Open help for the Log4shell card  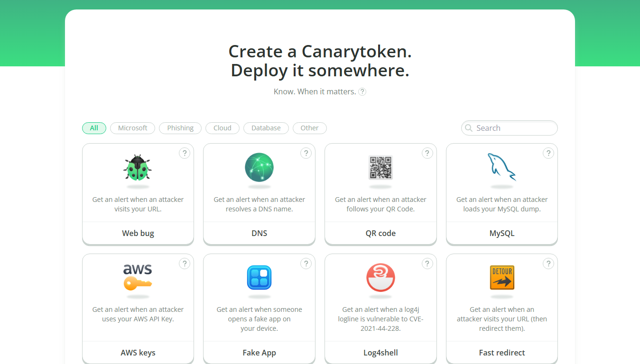[427, 264]
